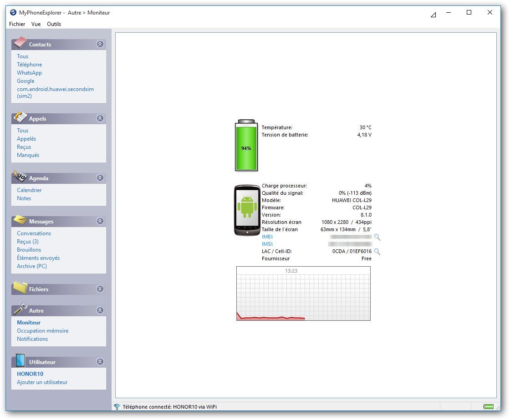
Task: Select Occupation mémoire view
Action: [x=42, y=331]
